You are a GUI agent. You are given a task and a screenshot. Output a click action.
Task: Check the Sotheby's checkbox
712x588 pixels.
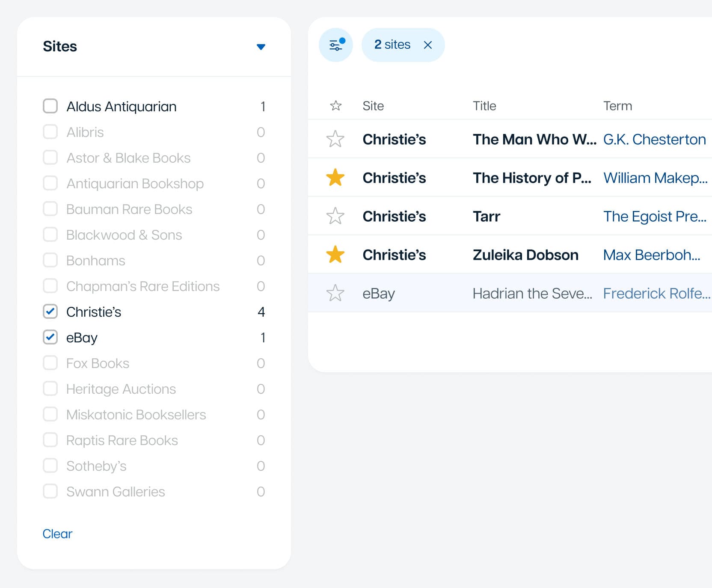(x=50, y=466)
